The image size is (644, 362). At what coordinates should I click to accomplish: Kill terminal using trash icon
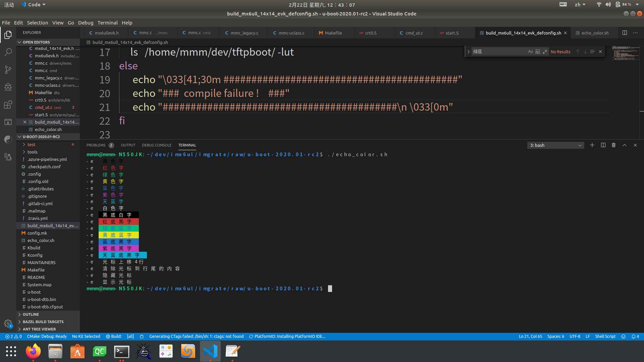(613, 145)
